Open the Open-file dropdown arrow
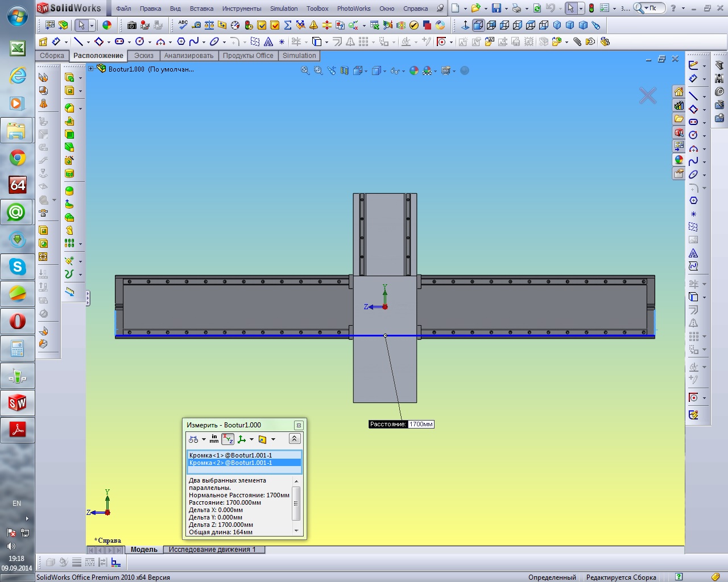This screenshot has width=728, height=582. [485, 9]
